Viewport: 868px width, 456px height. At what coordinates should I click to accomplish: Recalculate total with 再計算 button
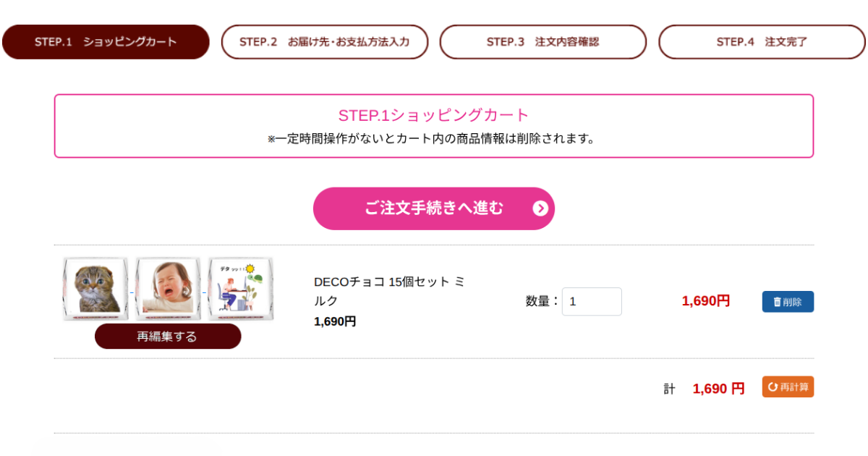tap(788, 387)
